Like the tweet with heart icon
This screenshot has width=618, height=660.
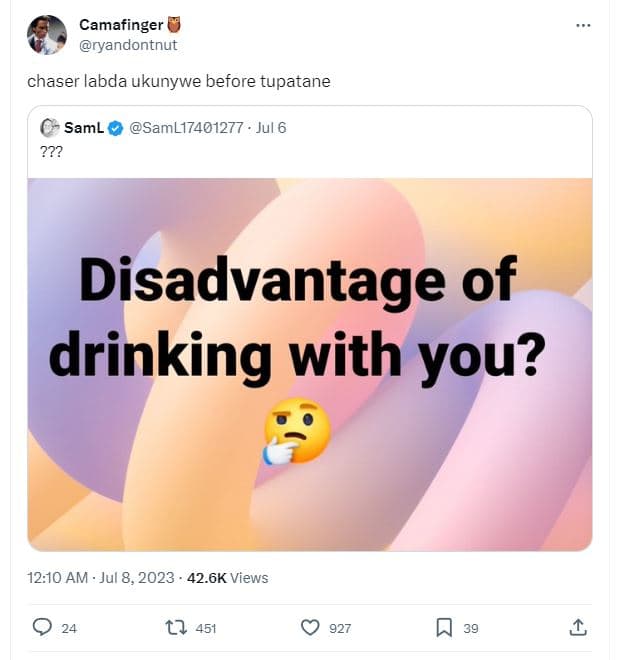pyautogui.click(x=310, y=627)
